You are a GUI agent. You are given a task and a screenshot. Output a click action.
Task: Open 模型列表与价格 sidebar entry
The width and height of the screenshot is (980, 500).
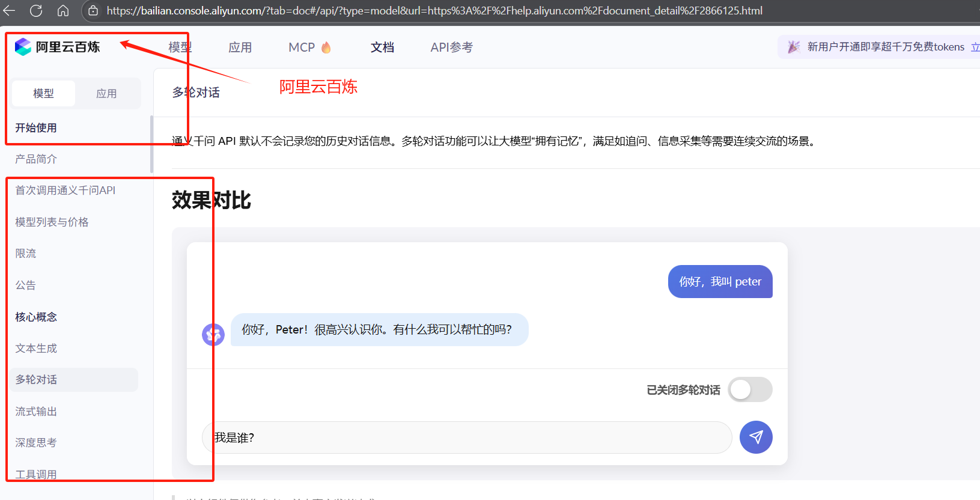pyautogui.click(x=52, y=222)
